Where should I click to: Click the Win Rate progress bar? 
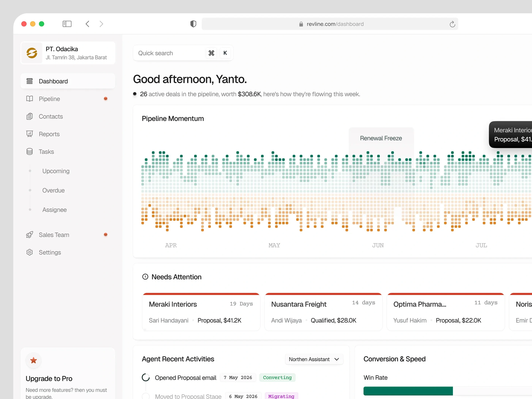coord(448,391)
